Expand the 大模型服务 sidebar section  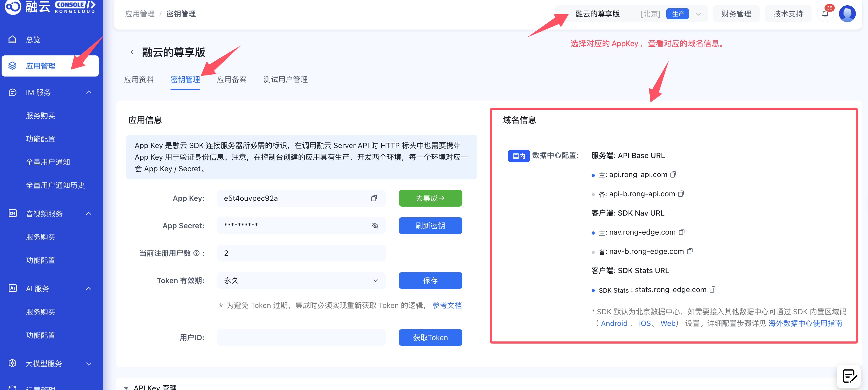click(x=89, y=364)
